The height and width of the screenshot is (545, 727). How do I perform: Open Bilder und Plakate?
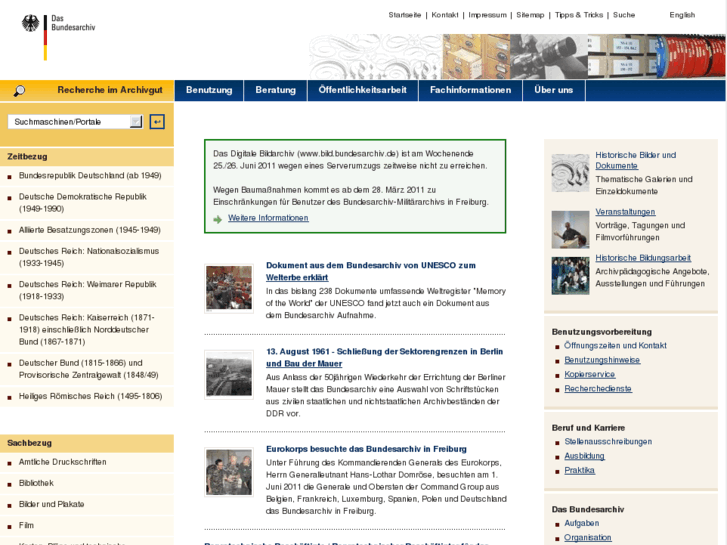pyautogui.click(x=51, y=504)
